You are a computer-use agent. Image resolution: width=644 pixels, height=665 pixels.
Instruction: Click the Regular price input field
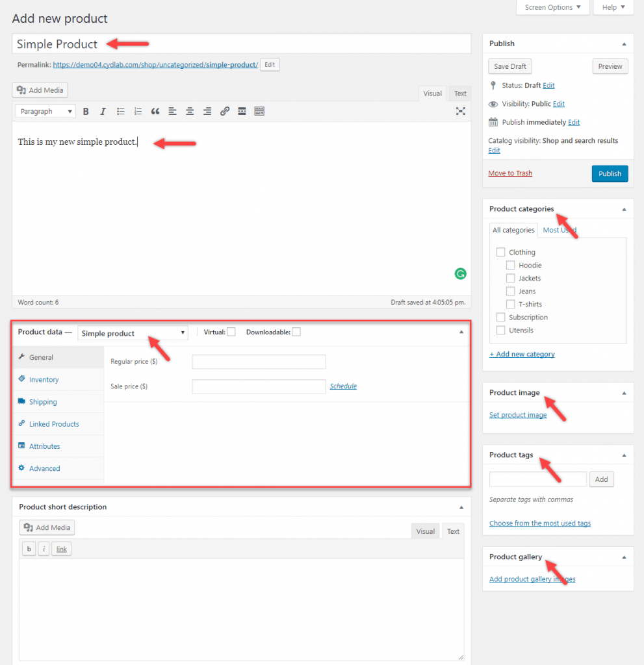point(259,362)
